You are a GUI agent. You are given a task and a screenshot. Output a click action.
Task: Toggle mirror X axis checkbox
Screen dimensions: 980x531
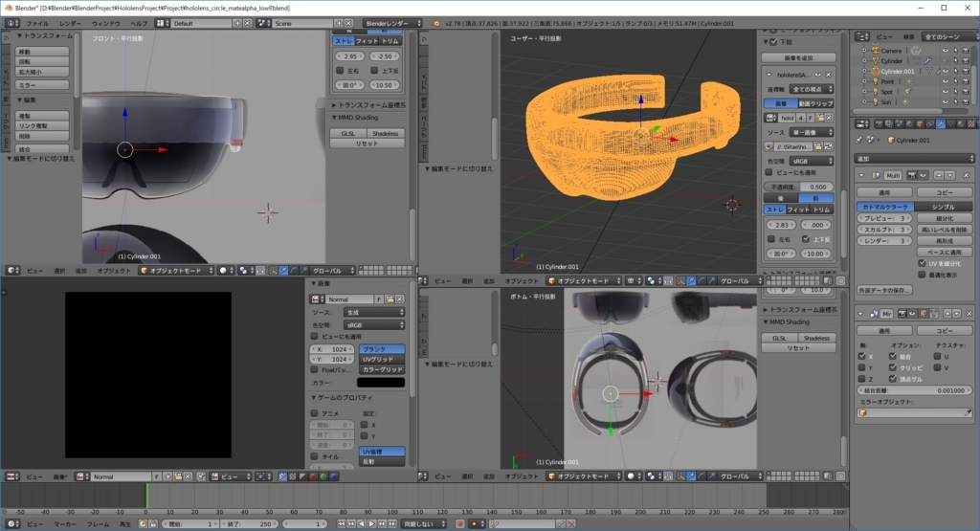862,356
